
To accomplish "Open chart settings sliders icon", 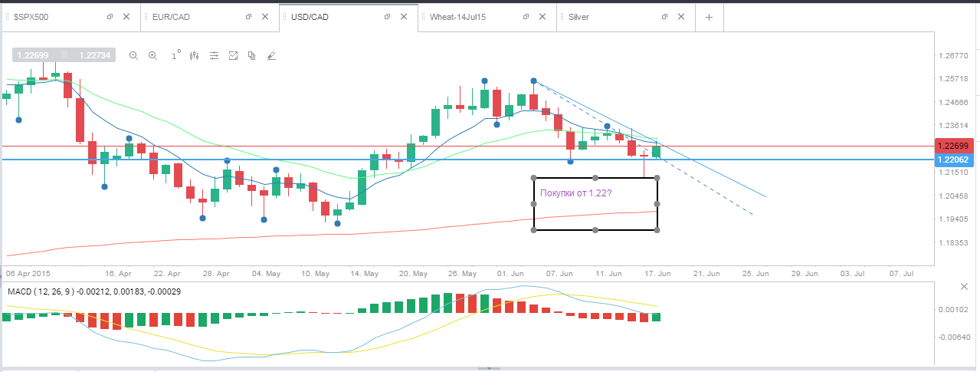I will (x=214, y=55).
